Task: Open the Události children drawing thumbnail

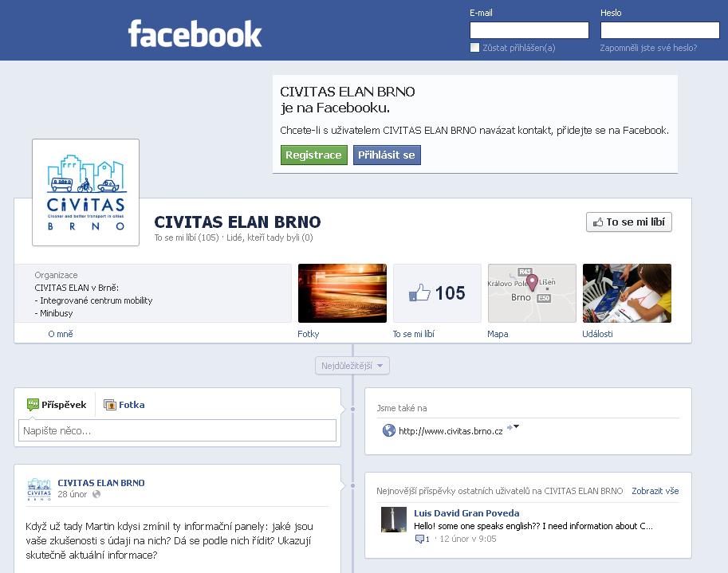Action: coord(627,293)
